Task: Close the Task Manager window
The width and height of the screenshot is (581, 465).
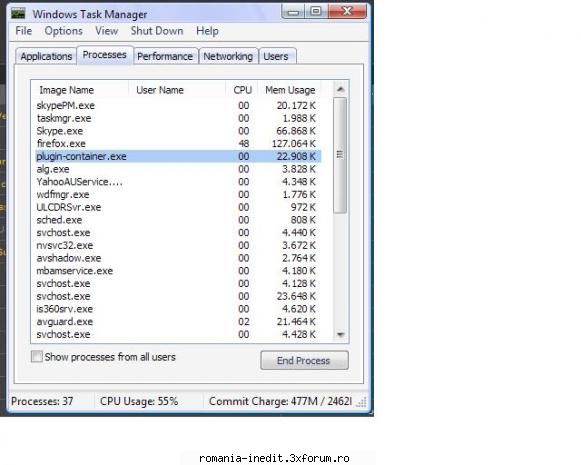Action: [347, 11]
